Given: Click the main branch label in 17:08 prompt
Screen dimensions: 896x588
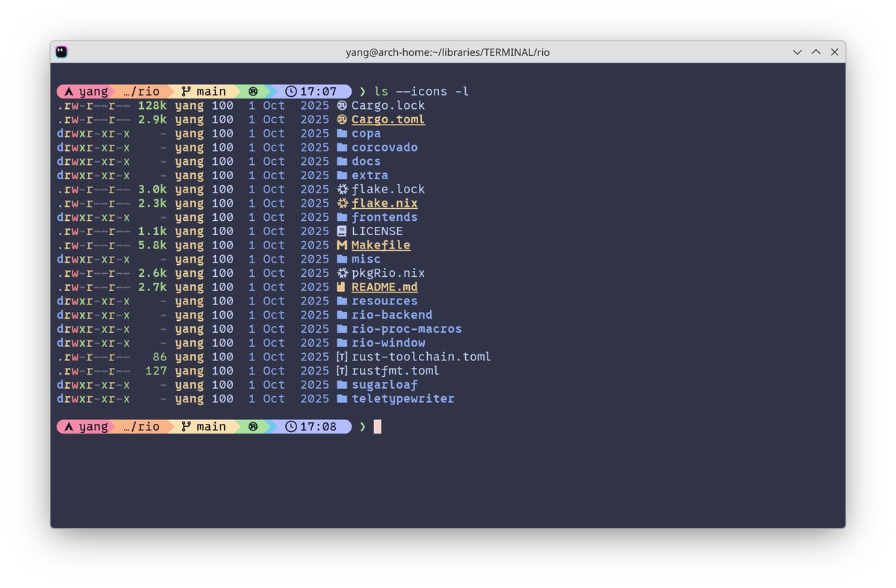Looking at the screenshot, I should coord(211,427).
